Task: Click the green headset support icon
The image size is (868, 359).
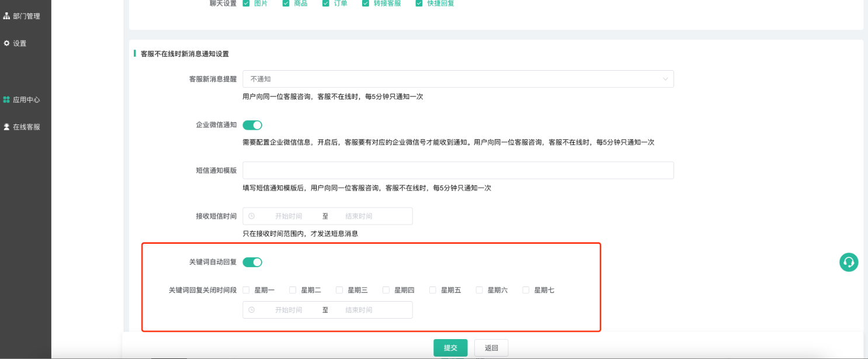Action: (848, 262)
